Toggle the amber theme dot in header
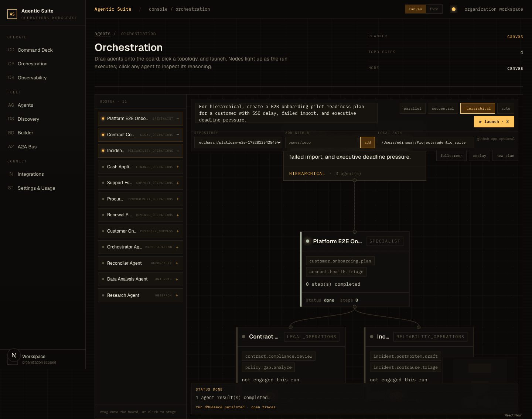Image resolution: width=532 pixels, height=419 pixels. point(454,9)
